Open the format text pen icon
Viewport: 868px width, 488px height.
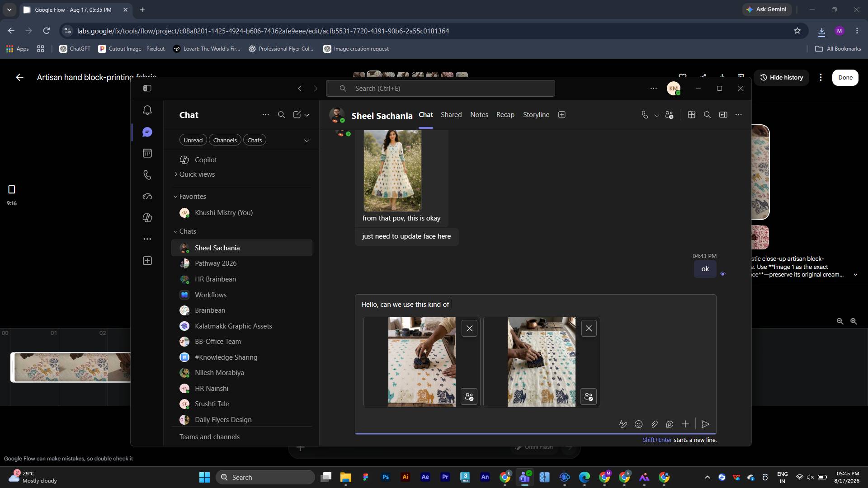(623, 424)
